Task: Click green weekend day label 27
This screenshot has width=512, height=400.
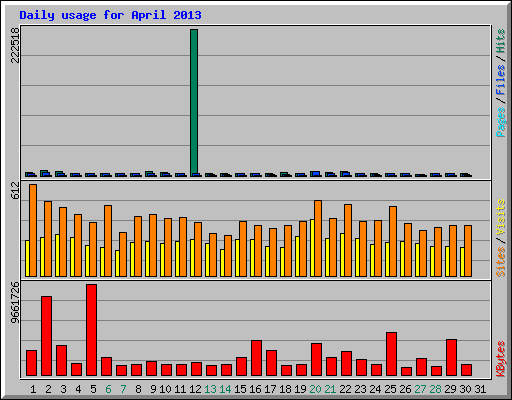Action: click(420, 389)
